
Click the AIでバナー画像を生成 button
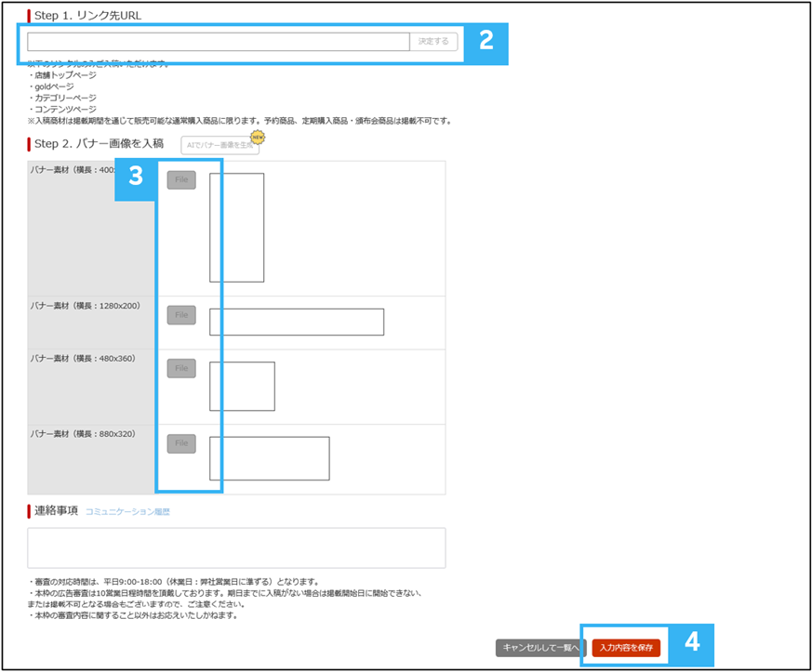coord(220,145)
